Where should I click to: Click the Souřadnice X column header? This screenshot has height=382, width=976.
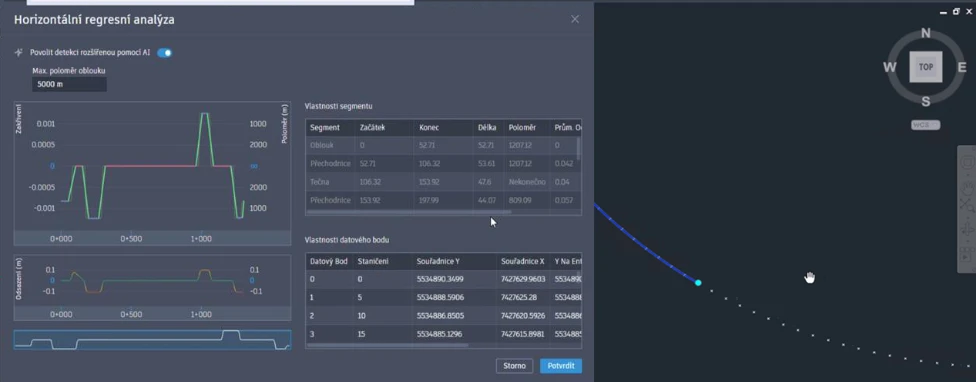click(523, 261)
